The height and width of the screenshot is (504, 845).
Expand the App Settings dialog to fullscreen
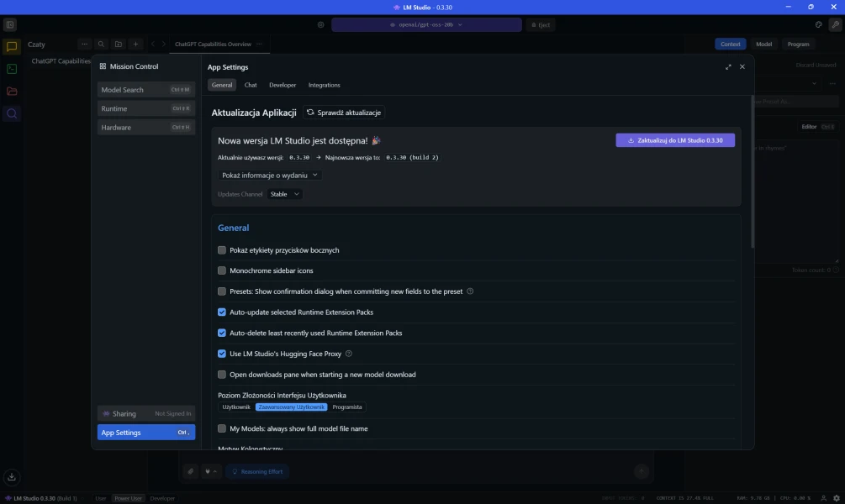click(x=728, y=67)
